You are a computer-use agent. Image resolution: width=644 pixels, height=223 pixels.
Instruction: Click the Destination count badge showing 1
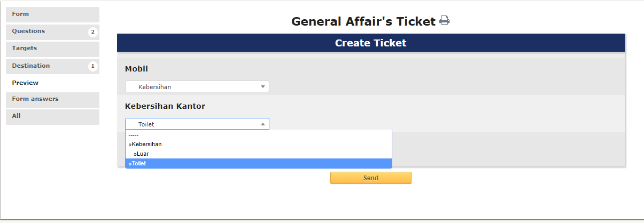(x=92, y=67)
